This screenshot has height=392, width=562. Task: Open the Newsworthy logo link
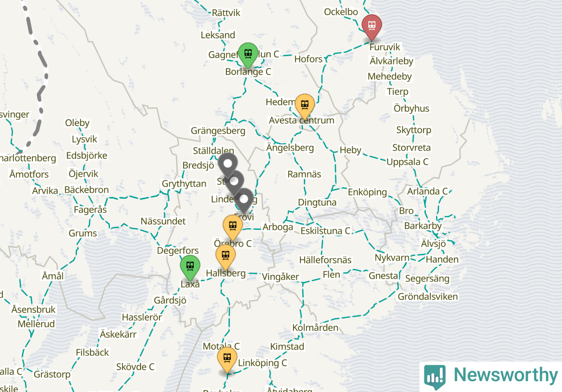(x=491, y=376)
